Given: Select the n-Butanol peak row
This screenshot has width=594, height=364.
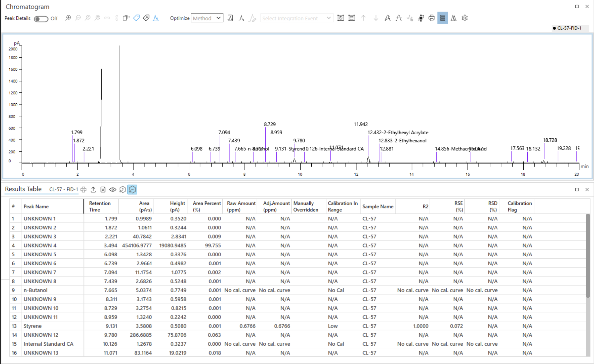Looking at the screenshot, I should (35, 290).
